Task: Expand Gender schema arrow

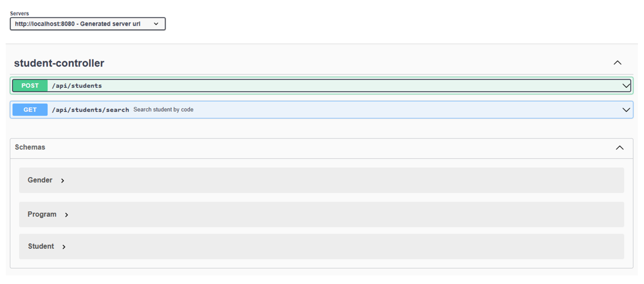Action: click(x=63, y=181)
